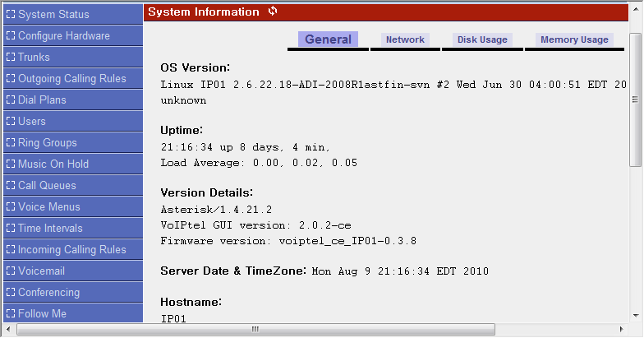This screenshot has height=338, width=644.
Task: Click the horizontal scrollbar right arrow
Action: (x=621, y=329)
